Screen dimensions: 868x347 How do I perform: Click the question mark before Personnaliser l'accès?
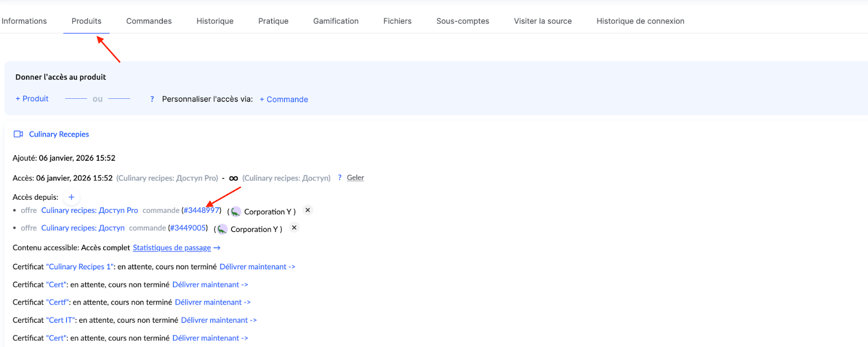click(152, 99)
